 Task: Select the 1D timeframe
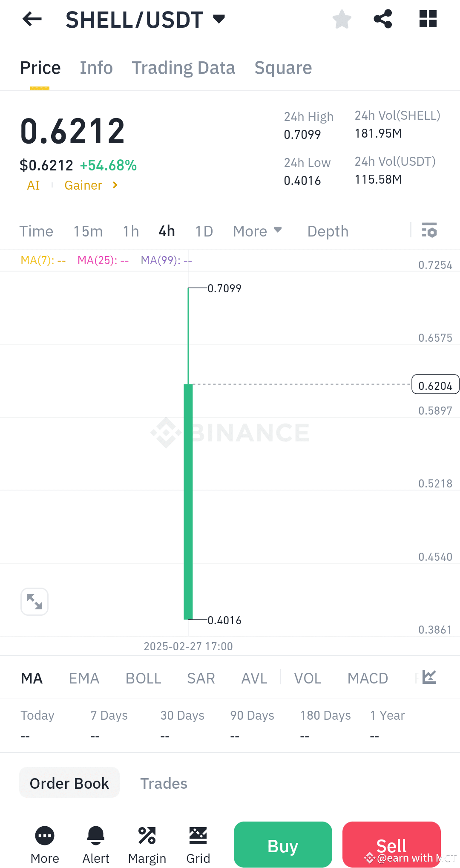(x=204, y=231)
